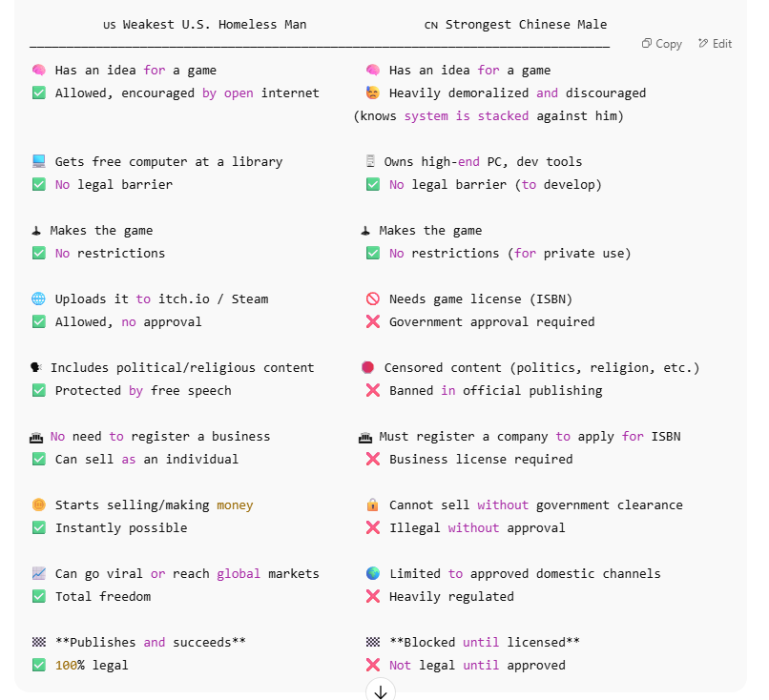Click the speaking head icon by 'Includes political'

click(37, 367)
